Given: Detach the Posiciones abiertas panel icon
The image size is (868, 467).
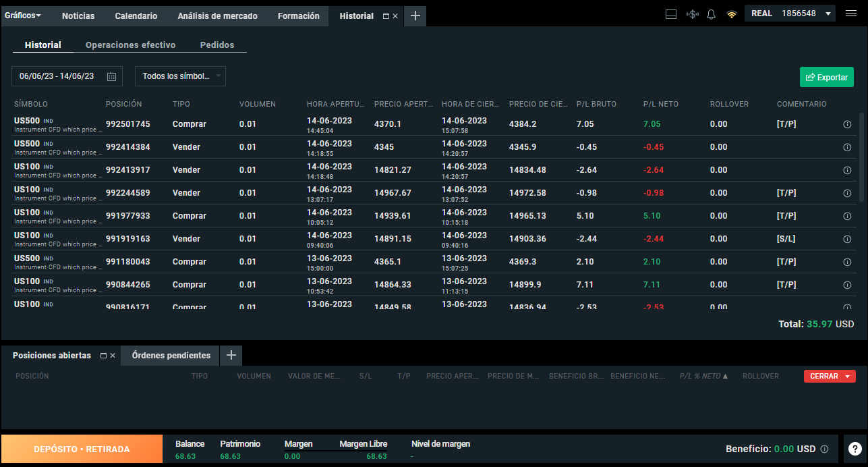Looking at the screenshot, I should tap(103, 356).
